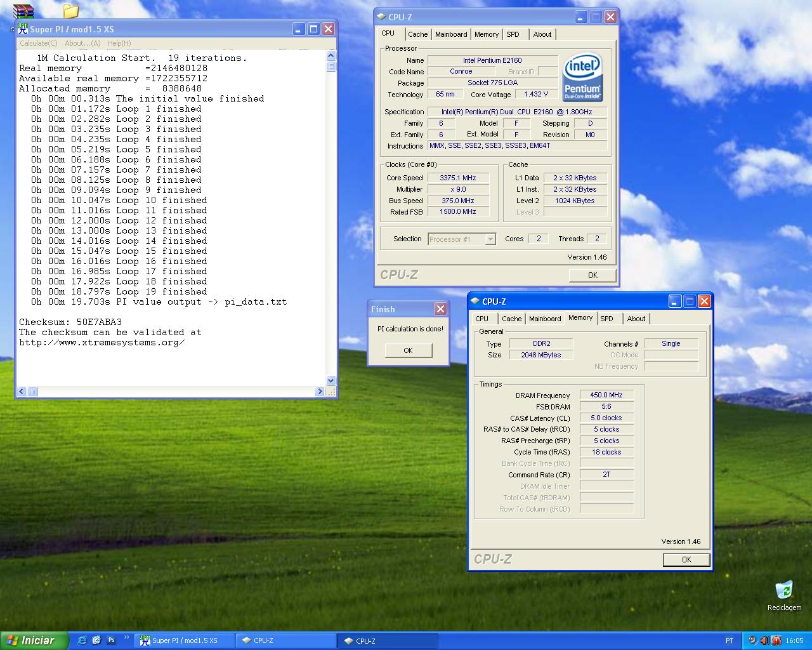Viewport: 812px width, 650px height.
Task: Click the Intel Pentium logo in CPU-Z
Action: (582, 77)
